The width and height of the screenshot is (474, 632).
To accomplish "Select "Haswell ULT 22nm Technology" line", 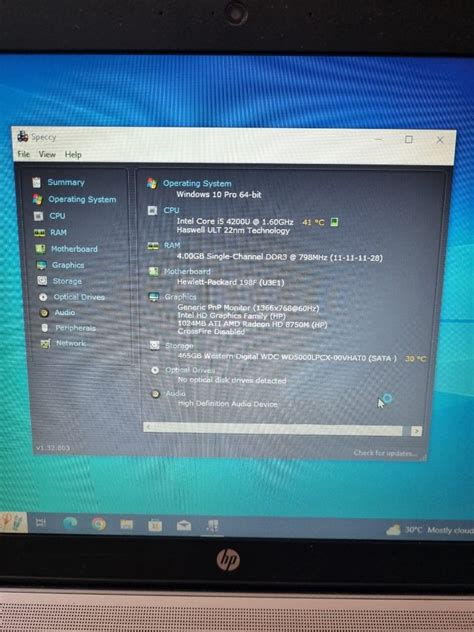I will click(x=233, y=230).
